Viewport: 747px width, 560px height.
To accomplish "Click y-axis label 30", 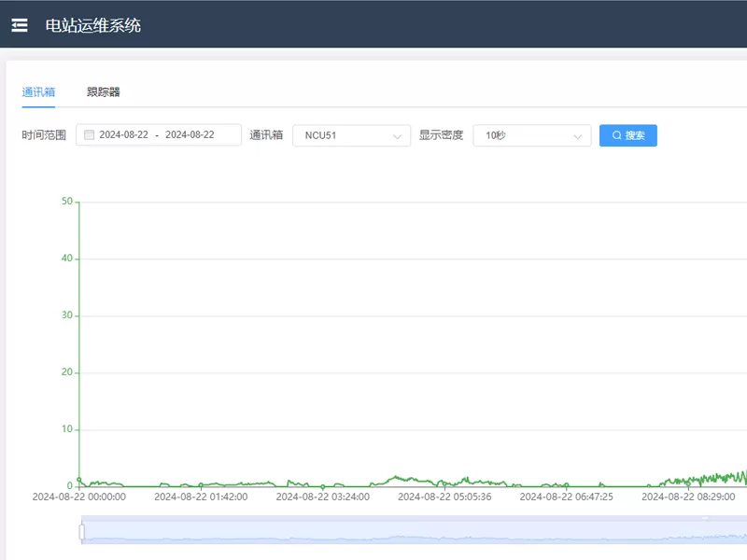I will pyautogui.click(x=67, y=315).
